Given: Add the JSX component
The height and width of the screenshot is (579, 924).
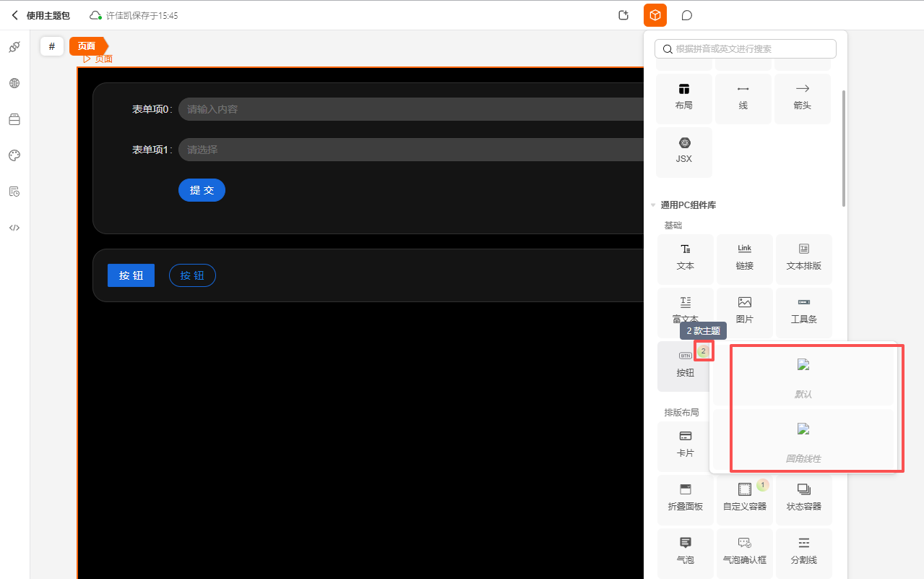Looking at the screenshot, I should click(x=683, y=151).
